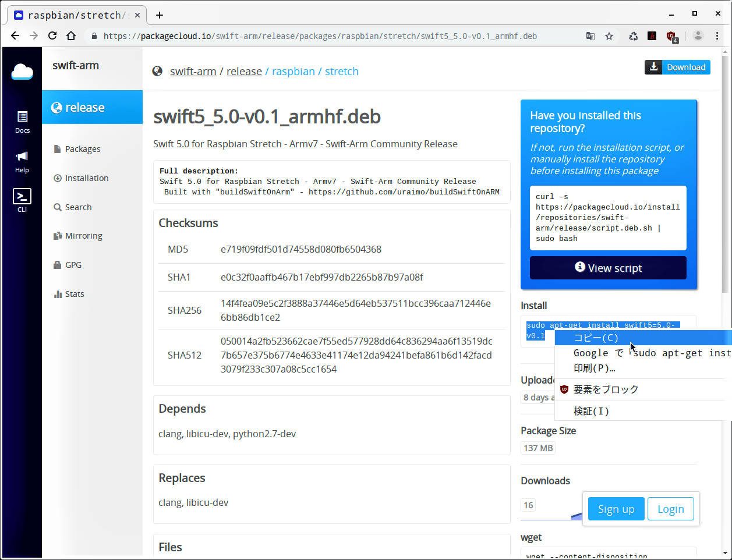Select the raspbian/stretch browser tab
This screenshot has width=732, height=560.
pyautogui.click(x=76, y=15)
